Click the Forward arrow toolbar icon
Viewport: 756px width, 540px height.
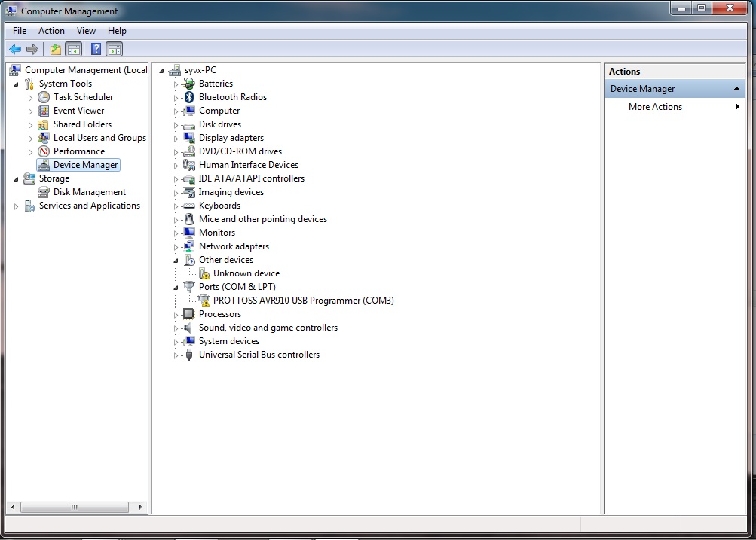tap(32, 49)
